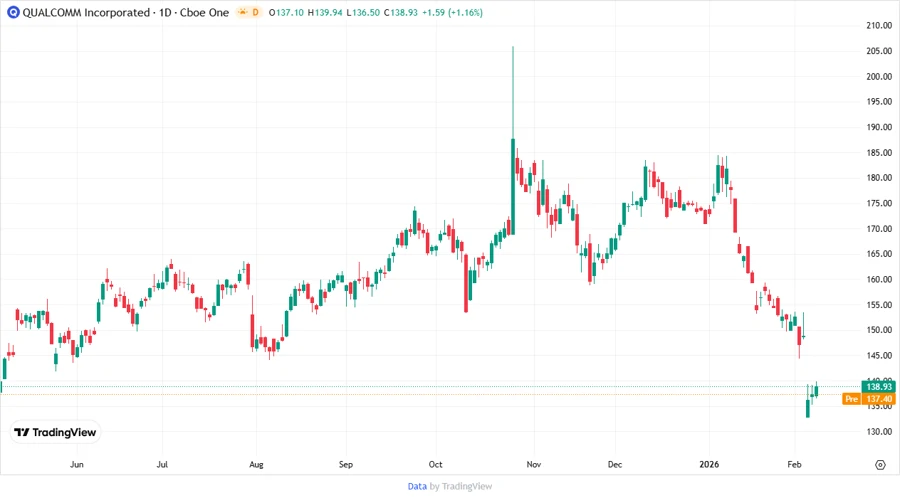This screenshot has height=498, width=900.
Task: Click the high value H139.94
Action: coord(324,12)
